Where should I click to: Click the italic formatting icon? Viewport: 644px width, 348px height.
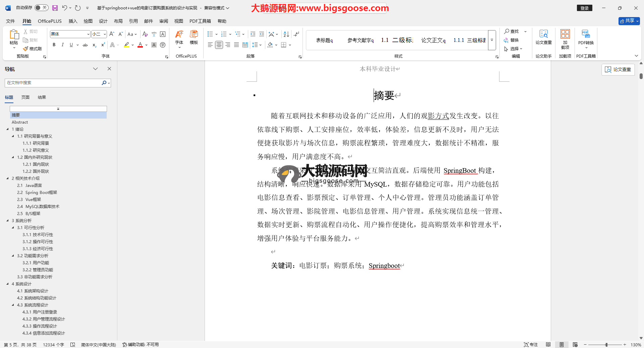coord(62,45)
